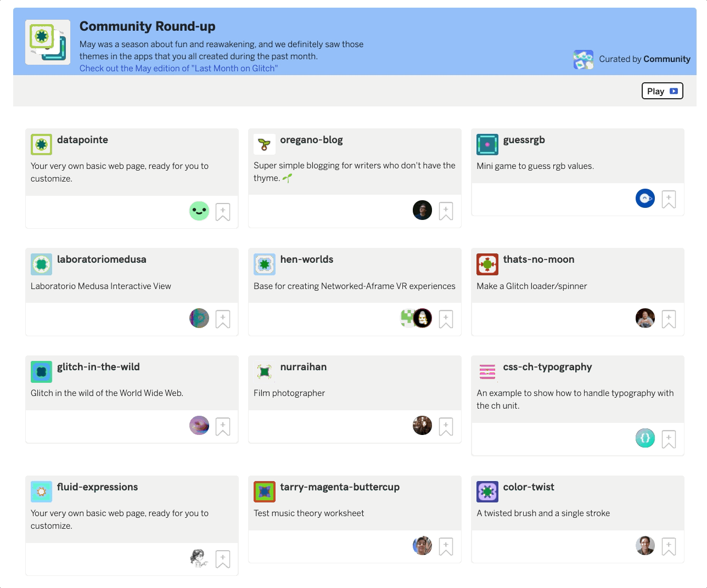This screenshot has width=707, height=588.
Task: Bookmark the datapointe project
Action: (x=223, y=212)
